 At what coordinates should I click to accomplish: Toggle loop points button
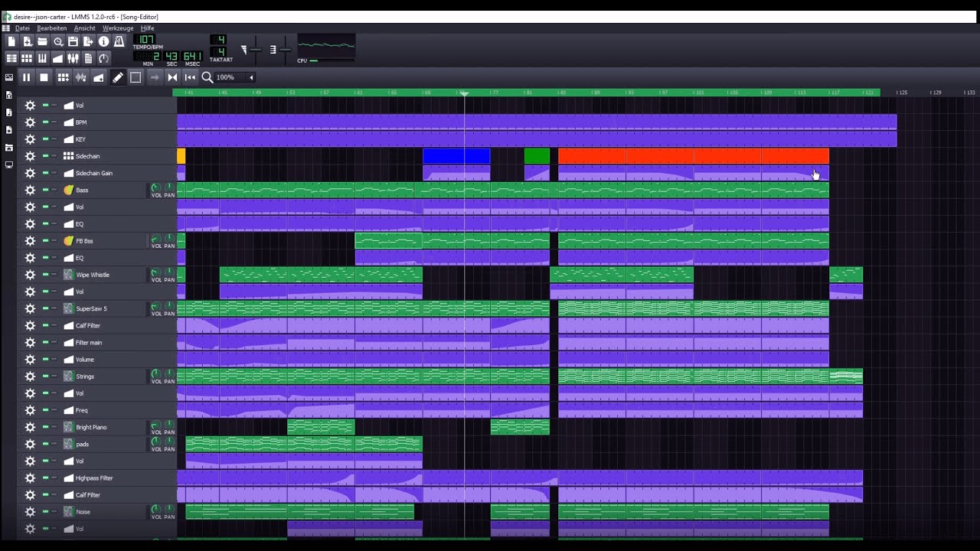coord(172,77)
